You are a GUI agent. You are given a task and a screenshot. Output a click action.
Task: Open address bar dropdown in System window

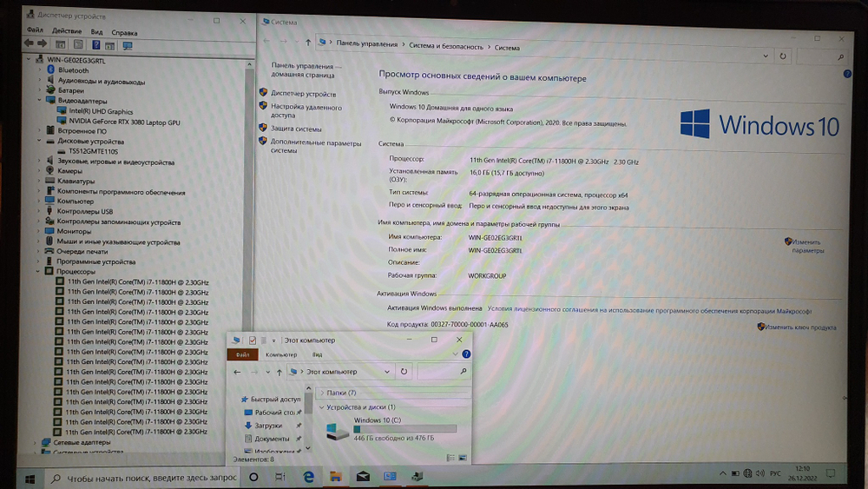tap(766, 56)
